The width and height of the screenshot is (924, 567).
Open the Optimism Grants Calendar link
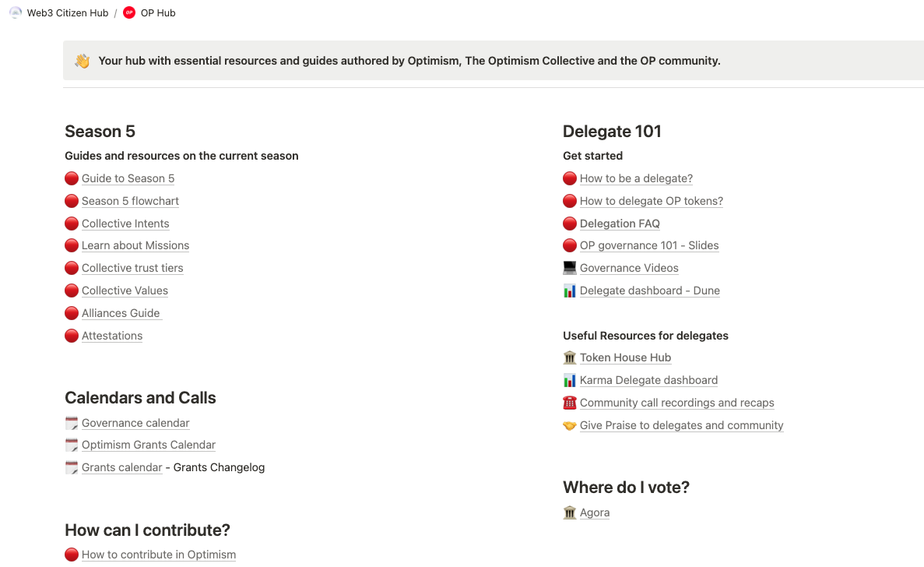click(x=149, y=445)
